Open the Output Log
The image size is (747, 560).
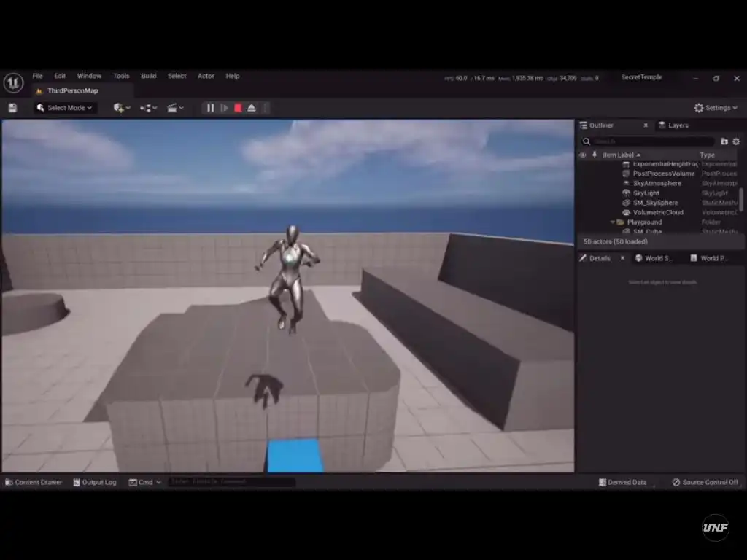pos(95,483)
